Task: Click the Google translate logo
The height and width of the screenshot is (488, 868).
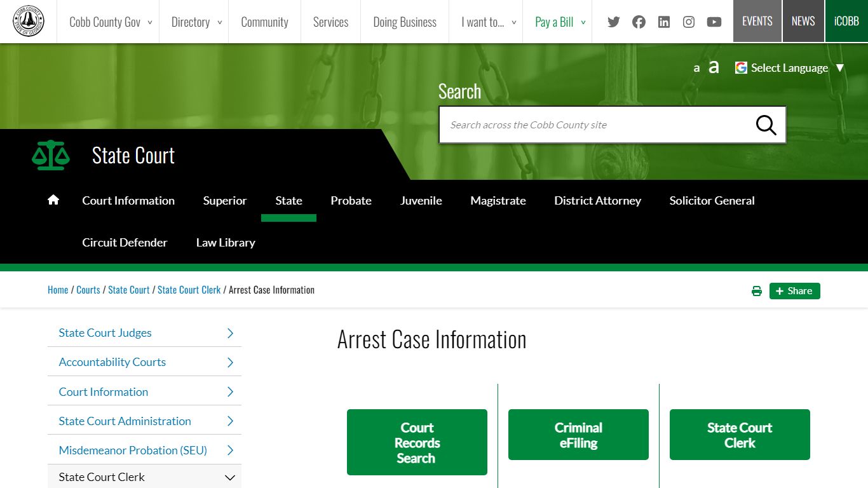Action: click(x=741, y=67)
